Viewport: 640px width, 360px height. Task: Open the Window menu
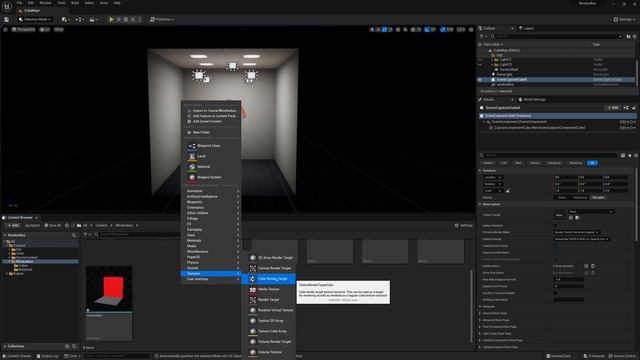click(45, 3)
